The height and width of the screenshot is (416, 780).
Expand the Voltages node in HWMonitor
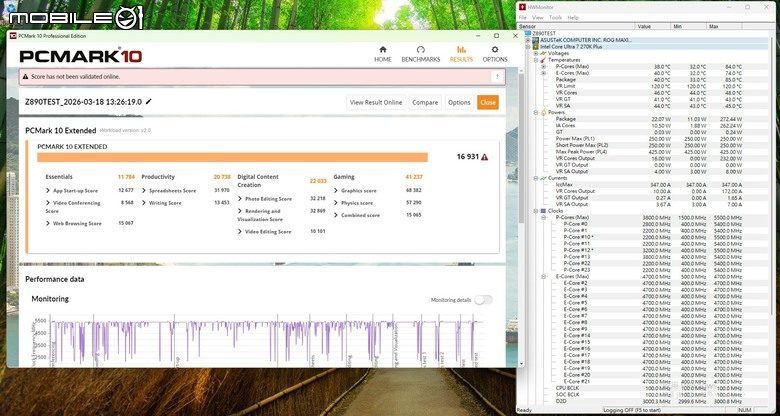coord(535,53)
